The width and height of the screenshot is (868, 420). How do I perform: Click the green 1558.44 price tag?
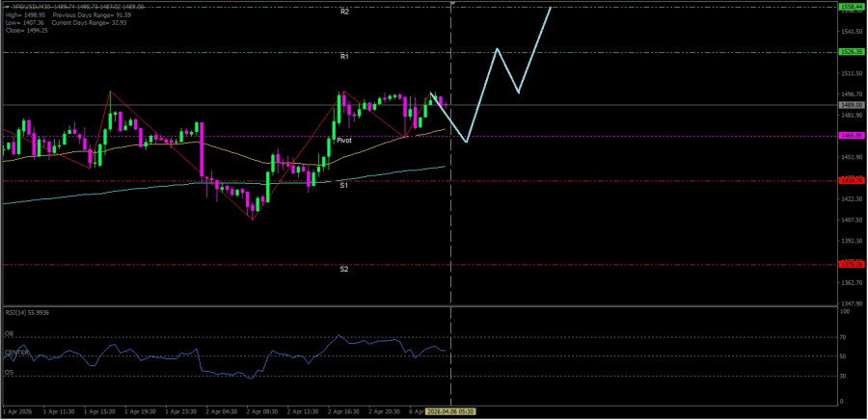[x=852, y=7]
